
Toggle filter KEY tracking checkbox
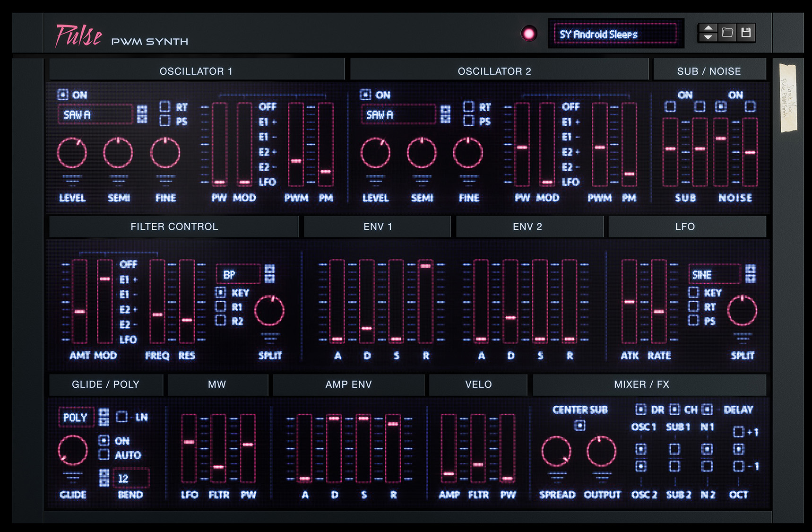(221, 292)
